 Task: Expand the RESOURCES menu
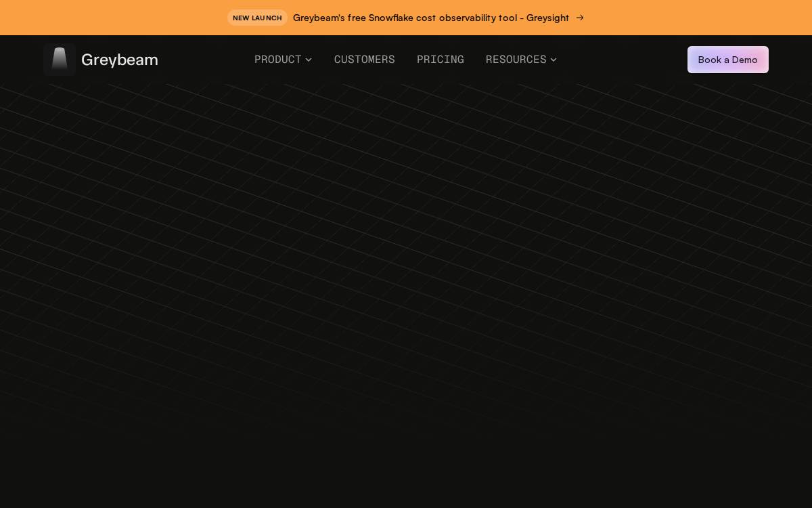(x=521, y=60)
